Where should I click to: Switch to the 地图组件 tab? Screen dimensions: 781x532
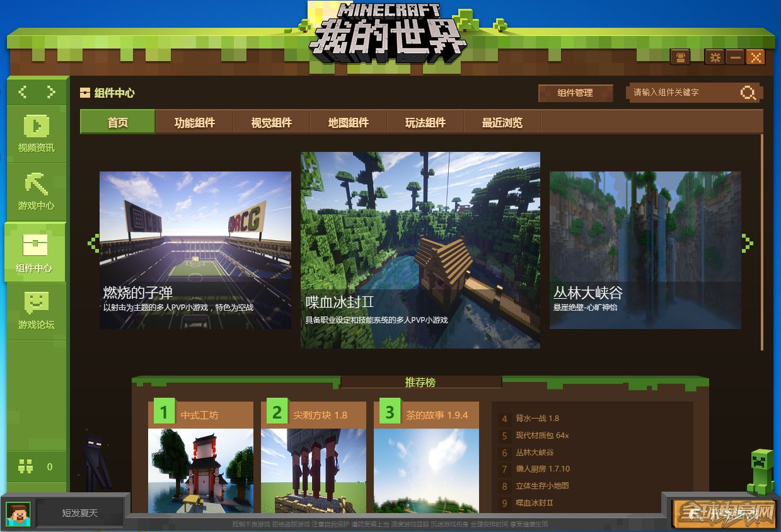coord(349,122)
